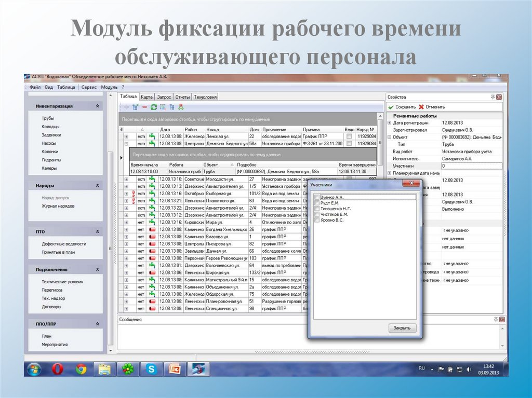
Task: Open the Файл menu
Action: tap(35, 87)
